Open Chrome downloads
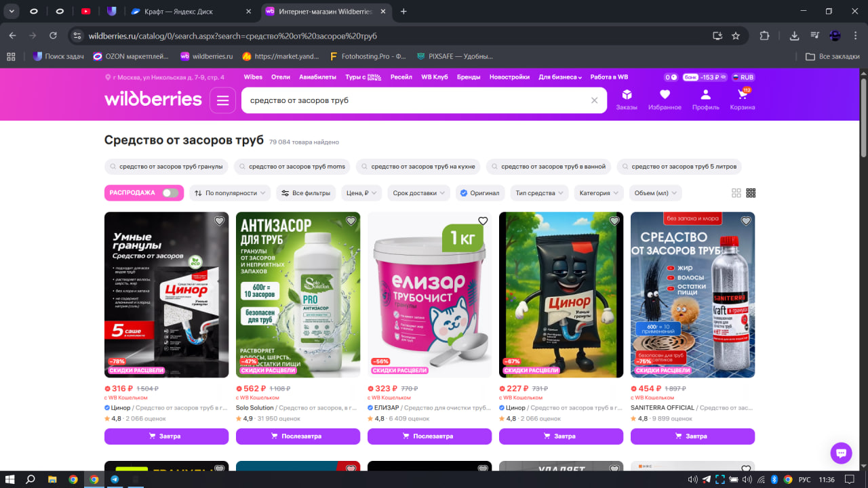This screenshot has height=488, width=868. (x=795, y=36)
